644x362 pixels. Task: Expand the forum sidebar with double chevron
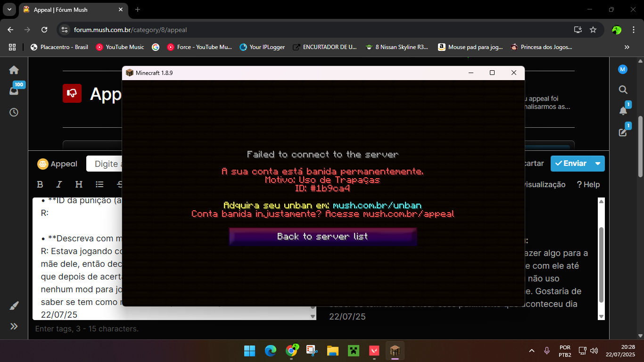pyautogui.click(x=14, y=326)
